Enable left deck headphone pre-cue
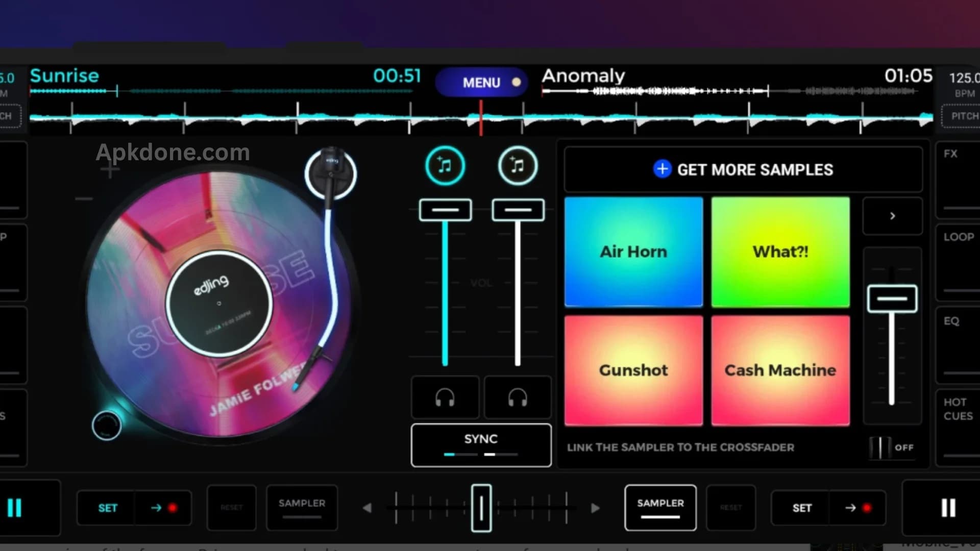This screenshot has width=980, height=551. tap(445, 397)
